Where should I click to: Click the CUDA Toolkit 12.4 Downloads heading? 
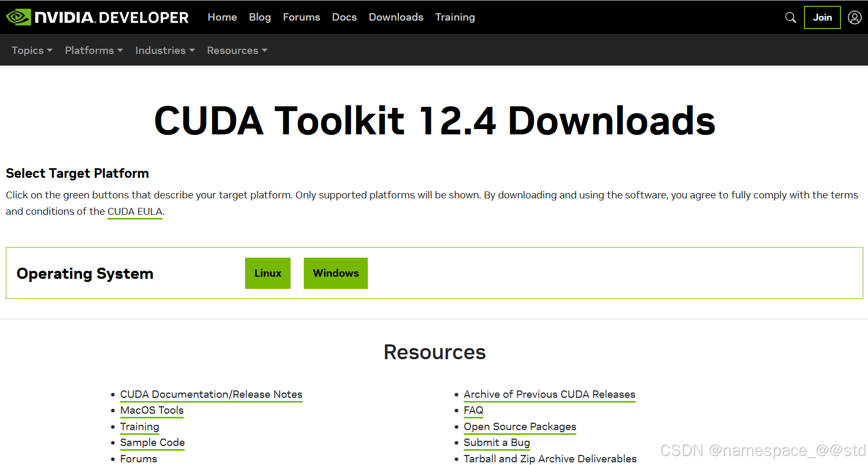coord(435,121)
